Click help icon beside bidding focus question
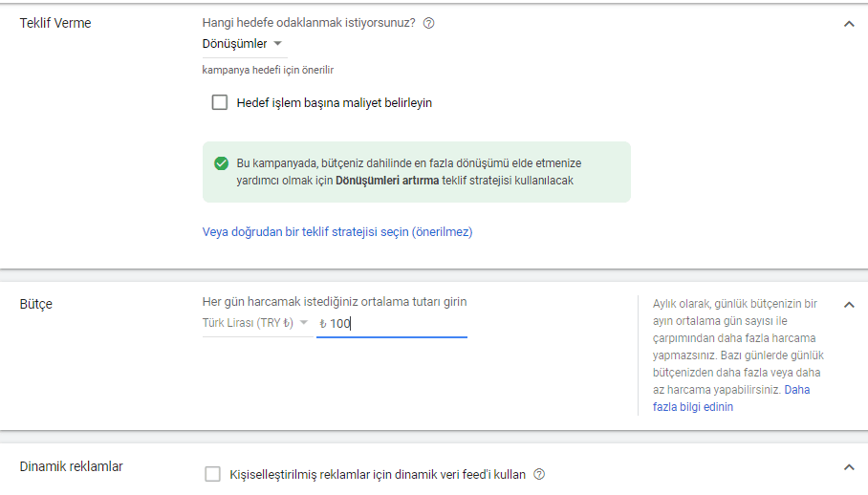Screen dimensions: 868x495 click(428, 23)
